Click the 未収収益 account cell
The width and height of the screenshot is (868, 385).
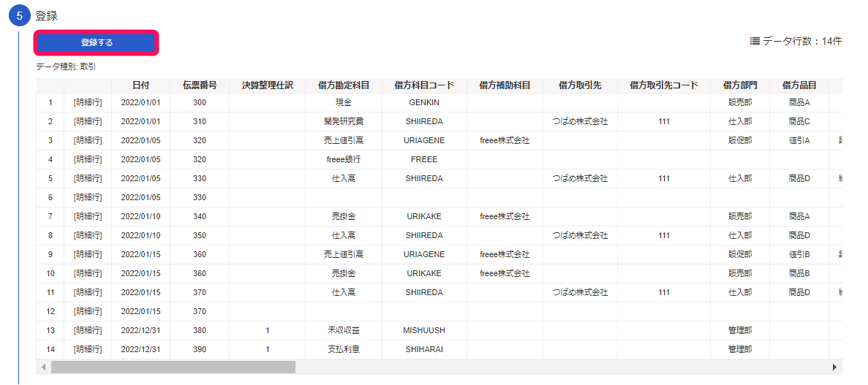(344, 330)
